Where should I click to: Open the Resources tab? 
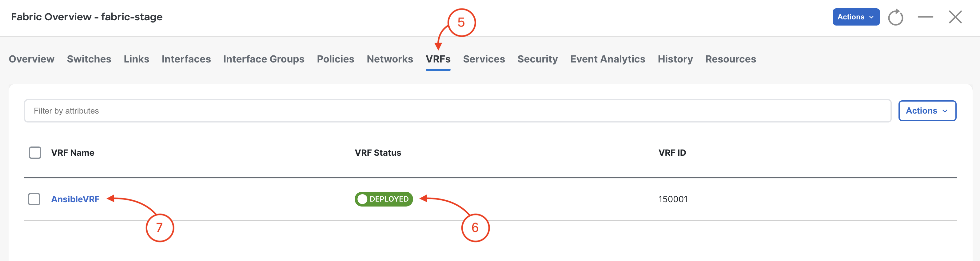pyautogui.click(x=731, y=59)
